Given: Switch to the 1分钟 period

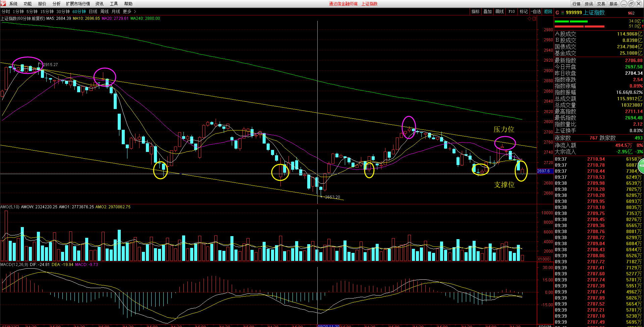Looking at the screenshot, I should 18,12.
